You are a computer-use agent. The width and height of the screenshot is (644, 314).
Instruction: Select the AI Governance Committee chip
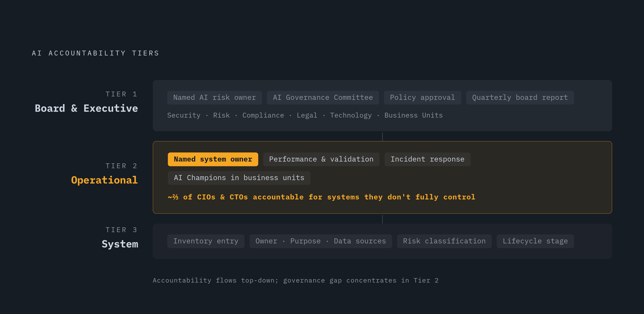click(323, 98)
